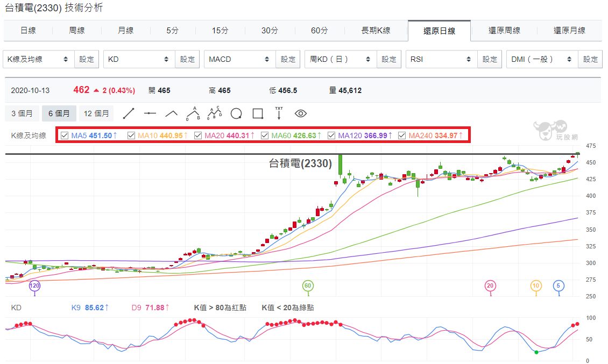Image resolution: width=608 pixels, height=364 pixels.
Task: Switch to the 30分 tab
Action: point(270,30)
